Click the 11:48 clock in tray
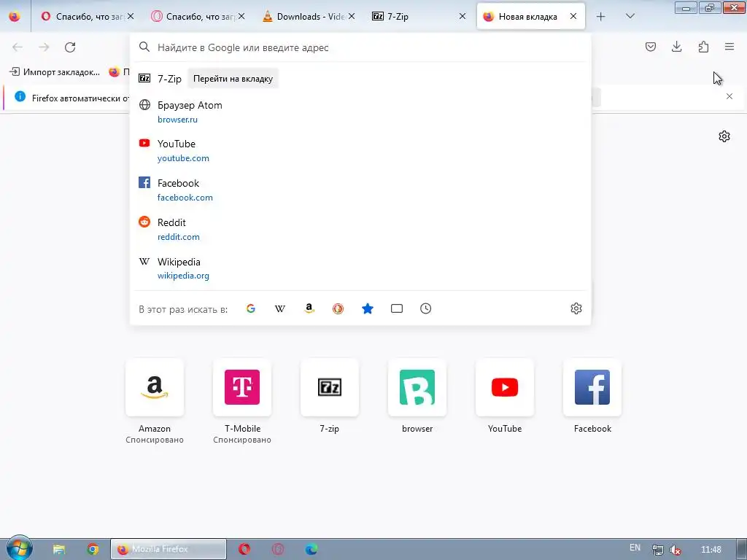 pos(711,550)
